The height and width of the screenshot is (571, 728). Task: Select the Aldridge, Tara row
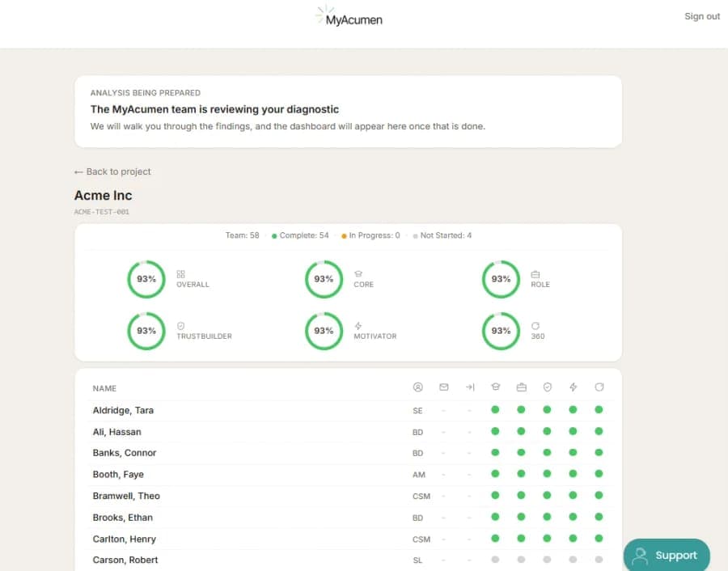(x=350, y=410)
